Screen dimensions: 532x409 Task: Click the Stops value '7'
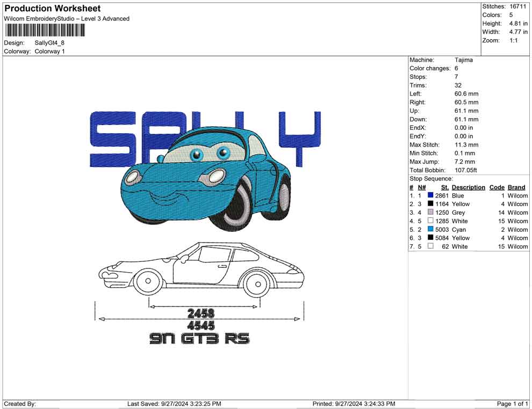(456, 77)
